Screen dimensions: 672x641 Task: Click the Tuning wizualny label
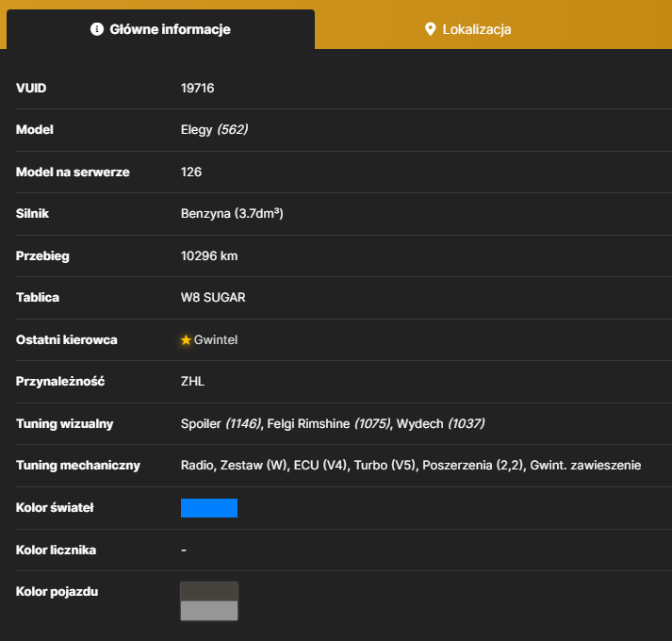65,424
